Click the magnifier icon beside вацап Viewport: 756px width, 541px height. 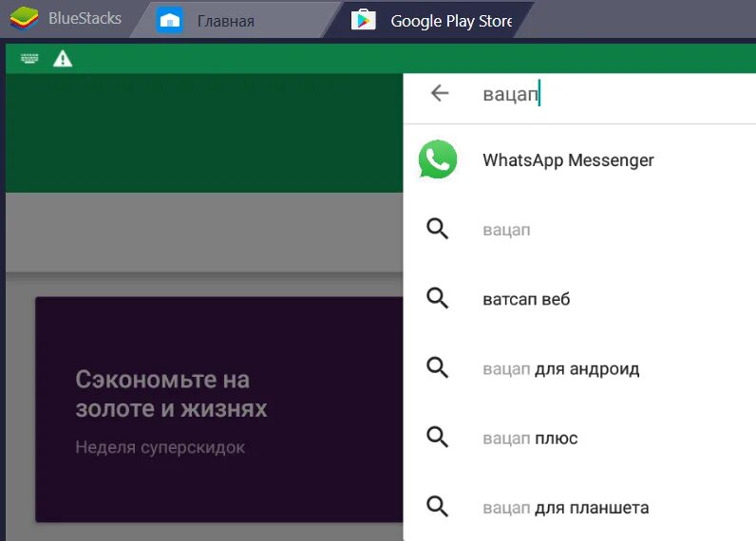(x=437, y=229)
